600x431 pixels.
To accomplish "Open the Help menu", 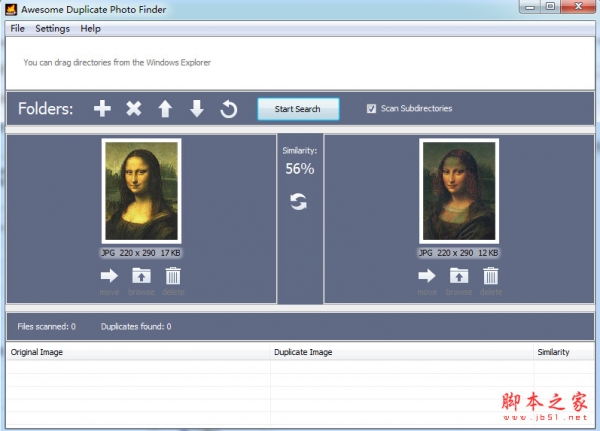I will click(90, 29).
